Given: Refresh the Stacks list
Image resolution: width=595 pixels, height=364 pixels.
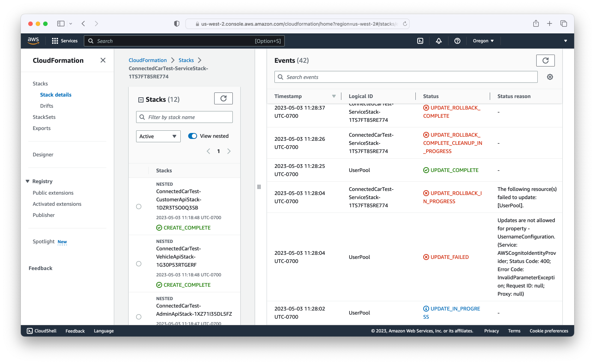Looking at the screenshot, I should point(223,98).
